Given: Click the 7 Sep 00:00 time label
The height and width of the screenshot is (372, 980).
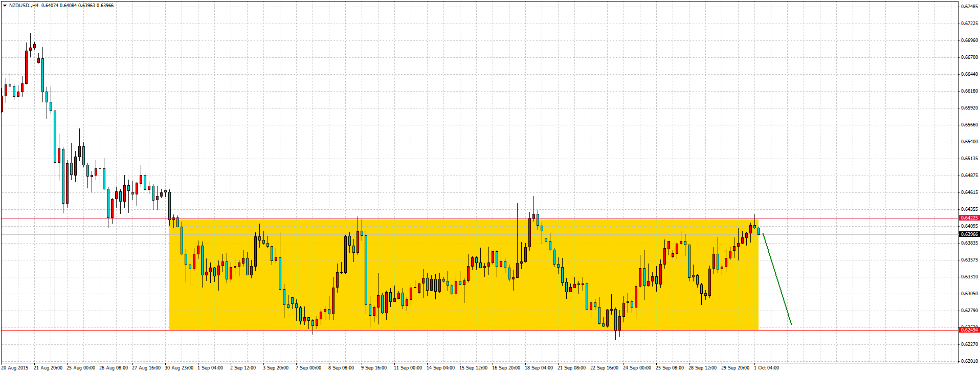Looking at the screenshot, I should (308, 367).
